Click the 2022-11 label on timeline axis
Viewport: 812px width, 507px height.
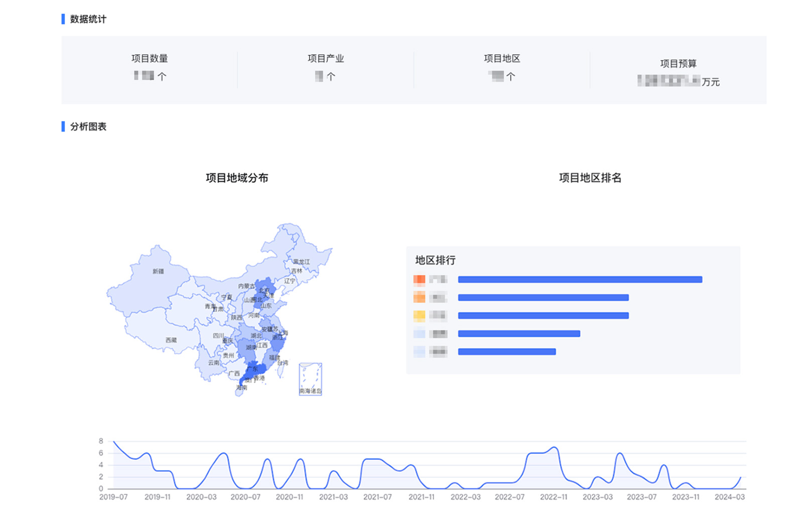(554, 497)
